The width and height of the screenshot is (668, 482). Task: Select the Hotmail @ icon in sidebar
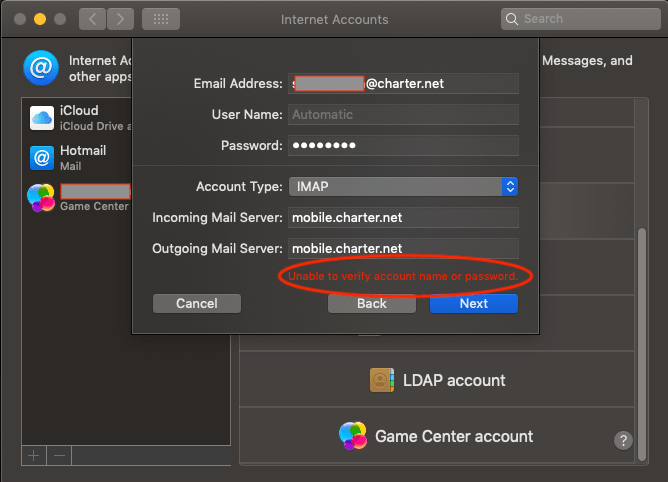click(x=42, y=158)
